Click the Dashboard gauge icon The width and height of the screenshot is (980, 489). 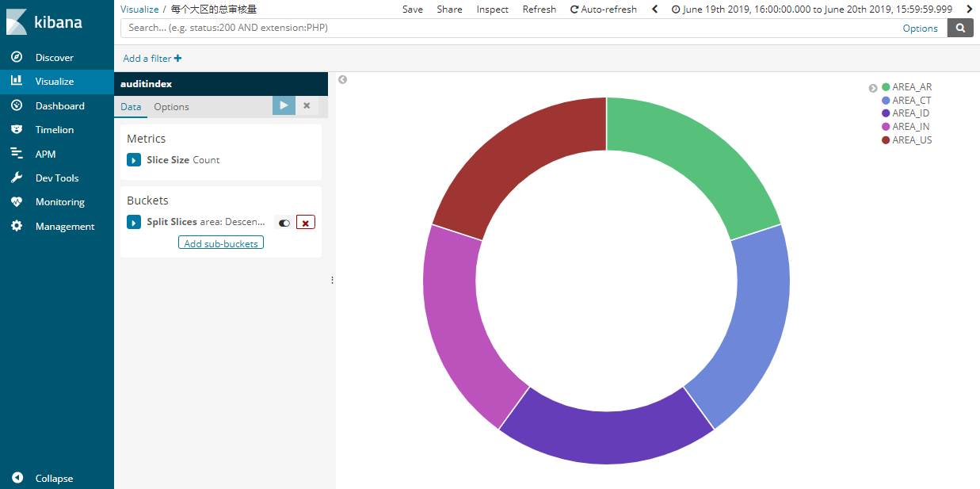tap(17, 105)
